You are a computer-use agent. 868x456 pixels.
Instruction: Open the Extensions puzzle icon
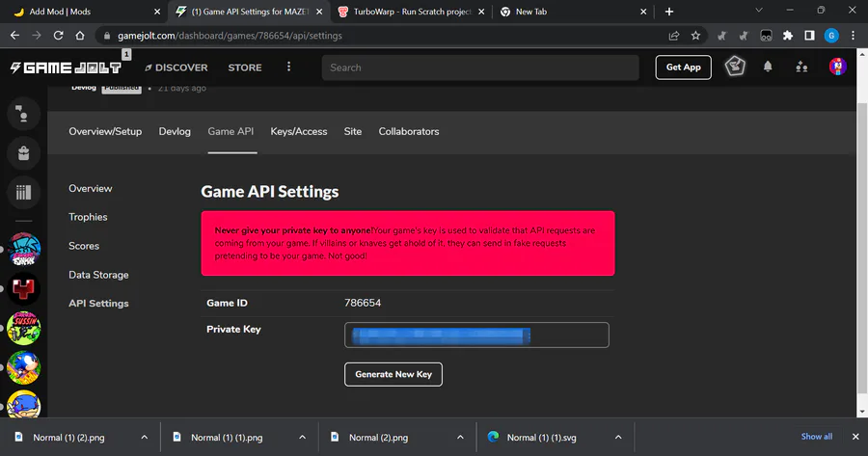[788, 36]
